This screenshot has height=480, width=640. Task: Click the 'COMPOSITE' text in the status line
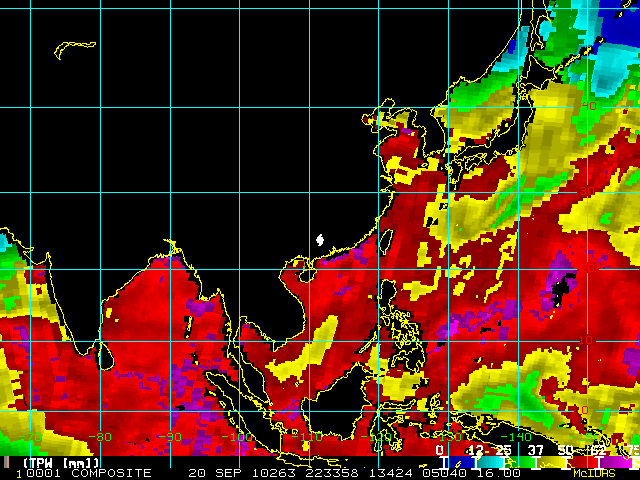pyautogui.click(x=111, y=473)
